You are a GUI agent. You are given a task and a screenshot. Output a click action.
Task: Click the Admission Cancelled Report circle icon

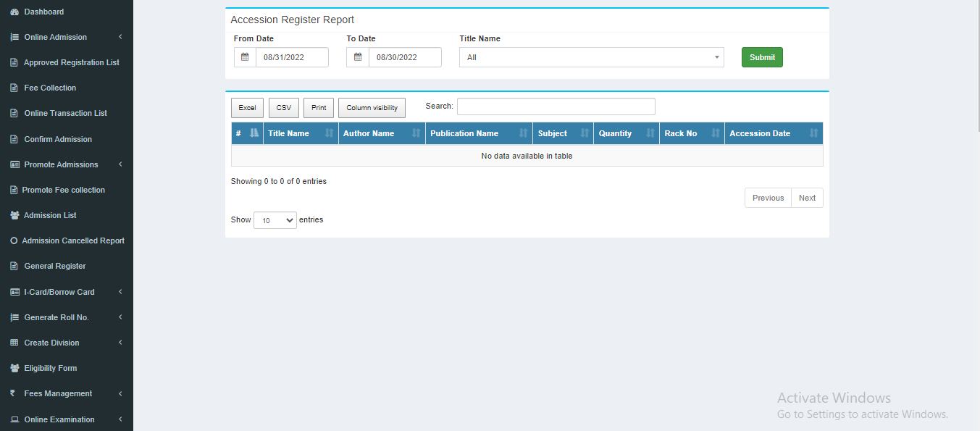pos(14,240)
